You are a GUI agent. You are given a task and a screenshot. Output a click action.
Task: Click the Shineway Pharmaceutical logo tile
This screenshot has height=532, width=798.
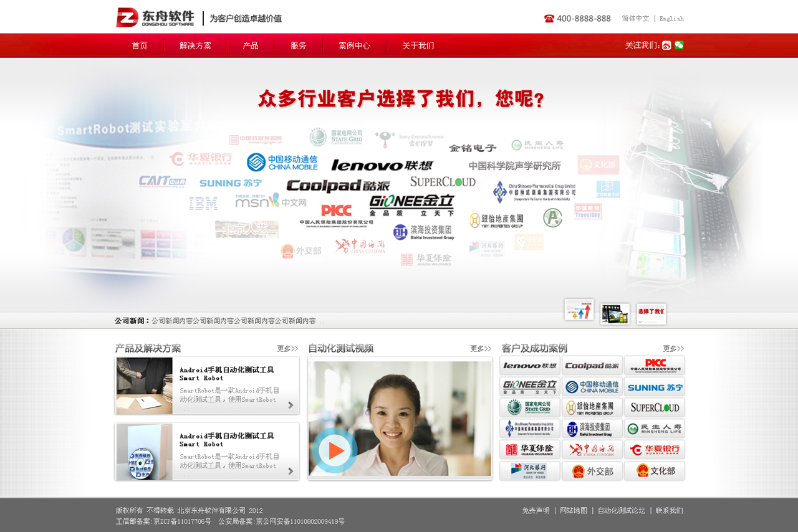coord(530,429)
